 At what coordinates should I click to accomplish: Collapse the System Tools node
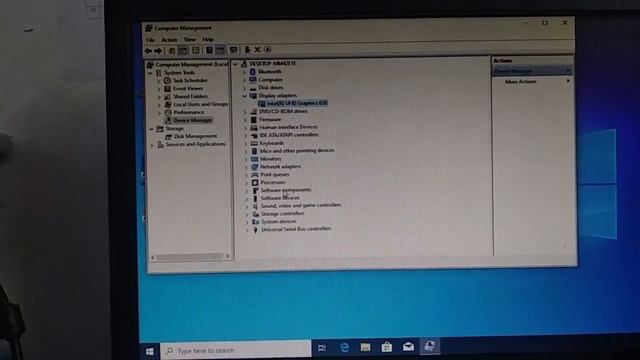pyautogui.click(x=150, y=73)
